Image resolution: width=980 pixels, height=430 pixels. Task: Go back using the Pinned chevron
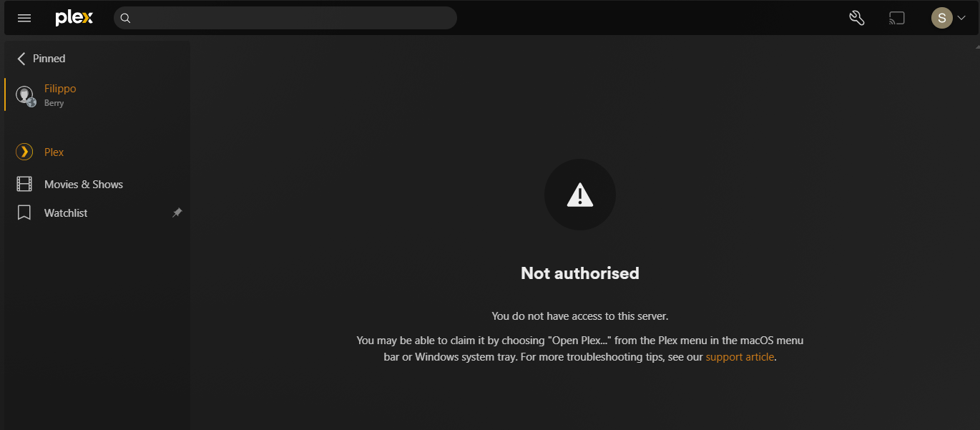(21, 59)
